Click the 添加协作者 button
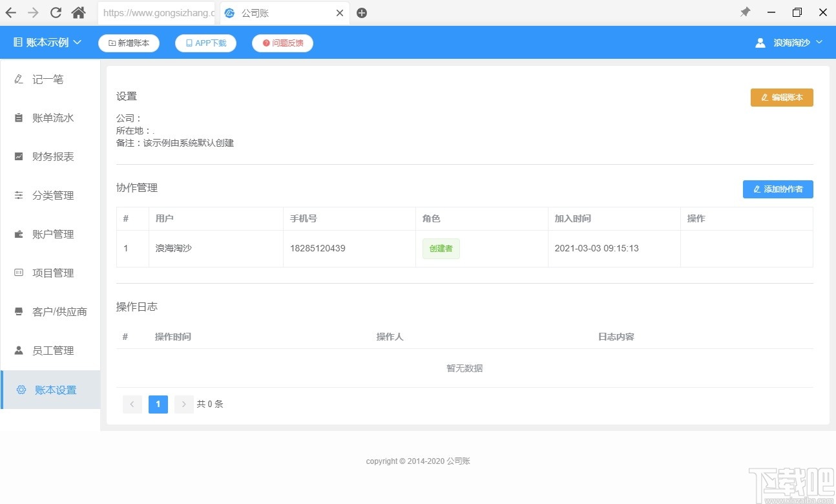 pyautogui.click(x=778, y=189)
